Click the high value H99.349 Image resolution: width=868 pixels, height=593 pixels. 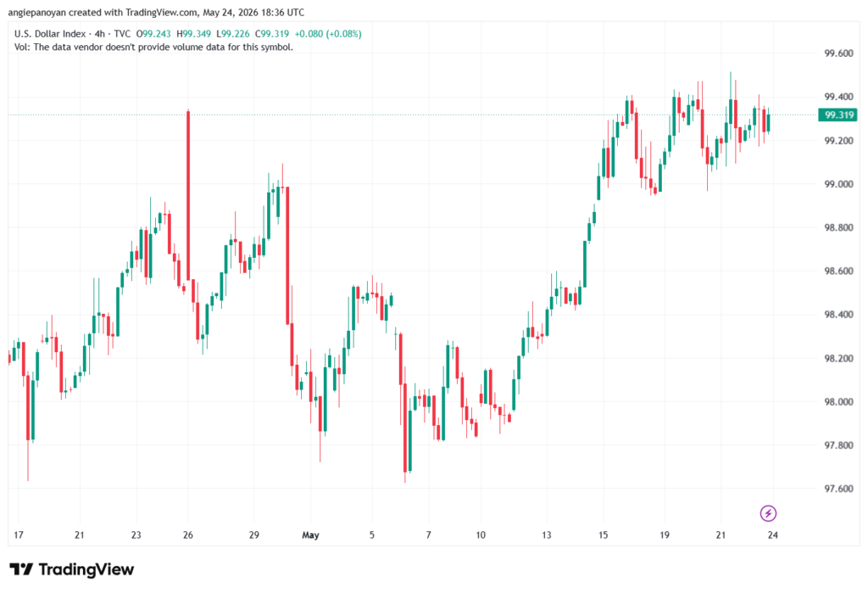tap(194, 34)
